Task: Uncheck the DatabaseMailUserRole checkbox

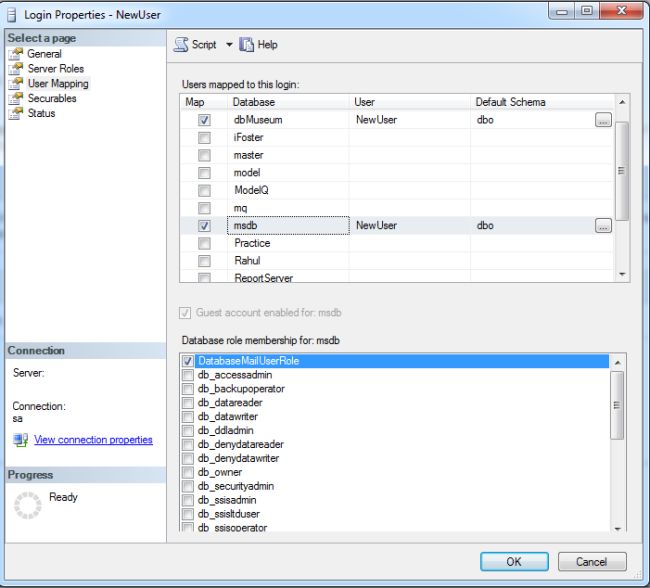Action: (188, 361)
